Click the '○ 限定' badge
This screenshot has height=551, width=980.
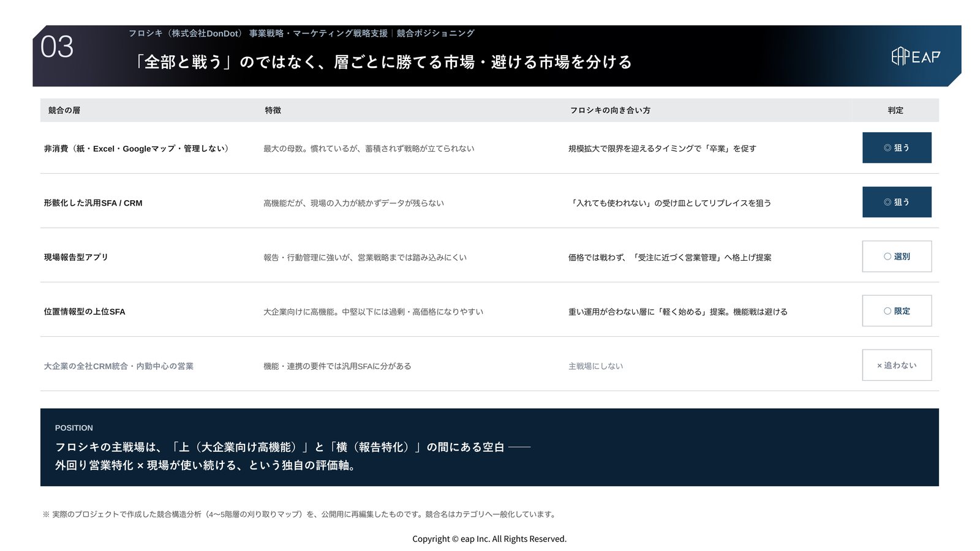click(x=897, y=311)
